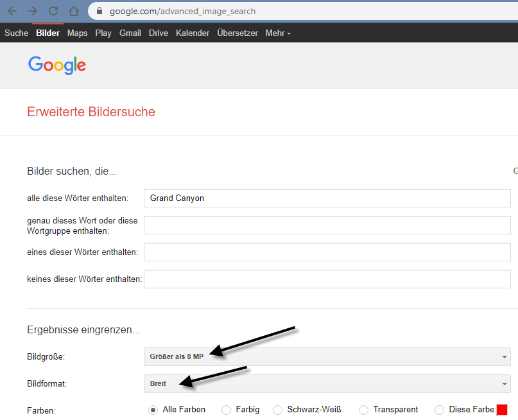Open Play from the Google bar
The image size is (518, 420).
coord(103,33)
